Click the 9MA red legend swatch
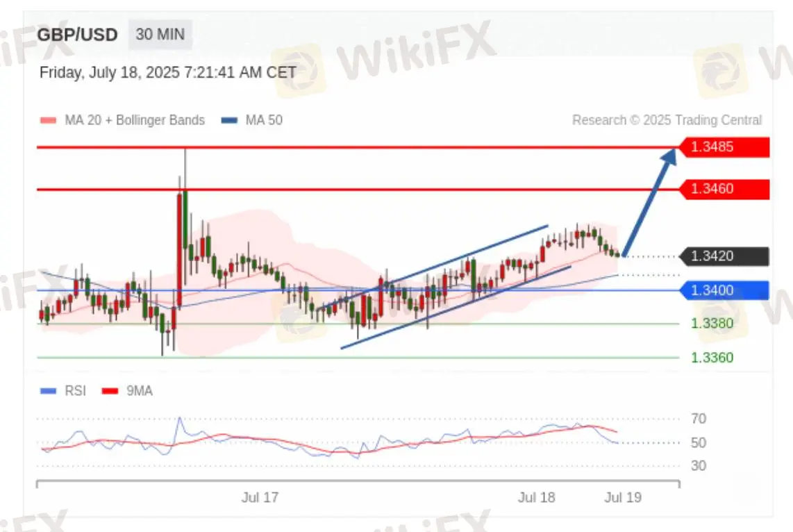793x532 pixels. [x=110, y=391]
